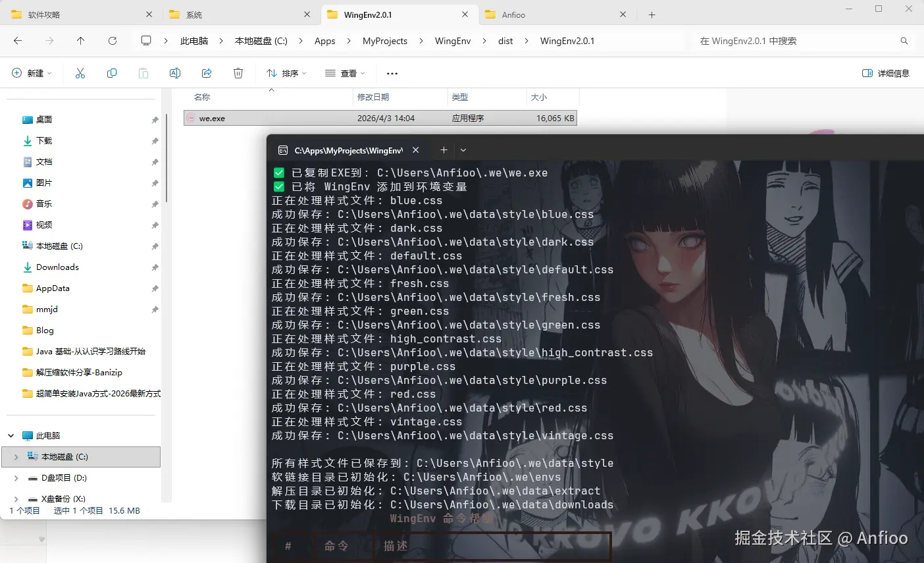Viewport: 924px width, 563px height.
Task: Open 音乐 in the sidebar
Action: 44,204
